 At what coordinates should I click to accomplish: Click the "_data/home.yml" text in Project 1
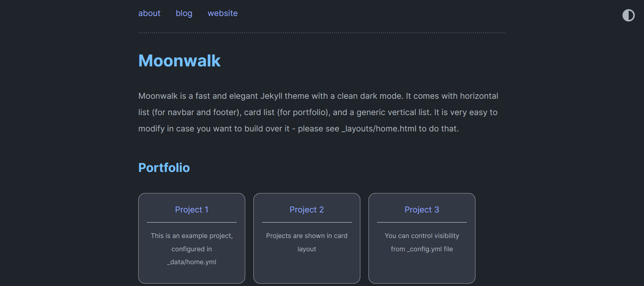click(x=191, y=262)
